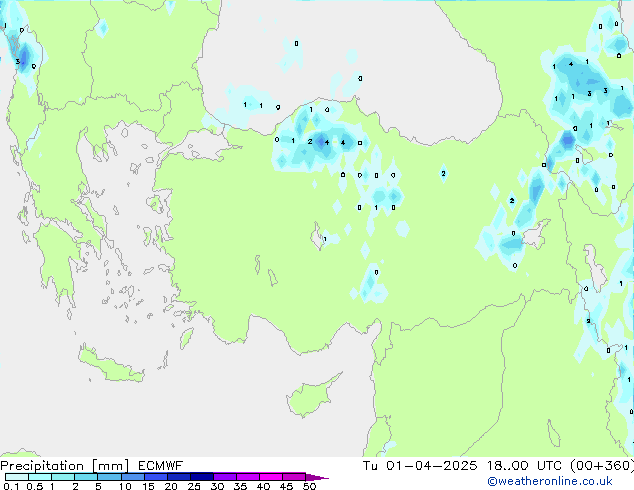The width and height of the screenshot is (634, 490).
Task: Select the date '01-04-2025' text
Action: pyautogui.click(x=431, y=465)
